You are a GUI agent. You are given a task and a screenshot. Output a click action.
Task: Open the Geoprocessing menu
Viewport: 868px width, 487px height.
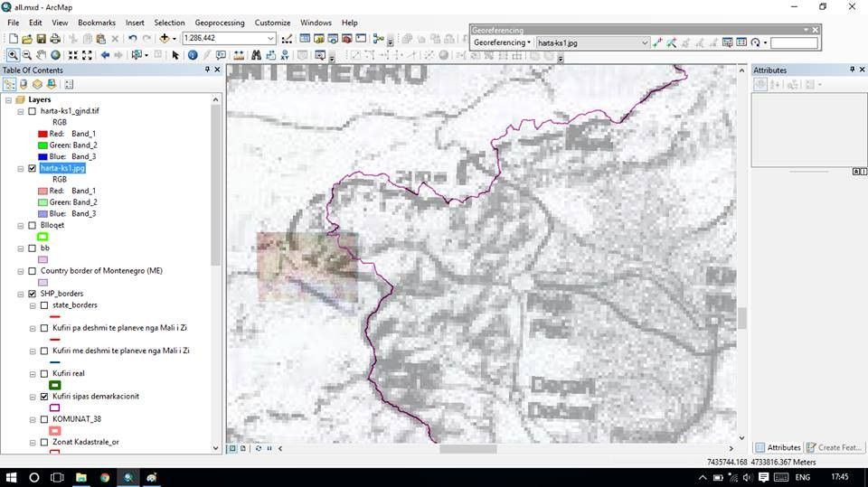pyautogui.click(x=220, y=23)
